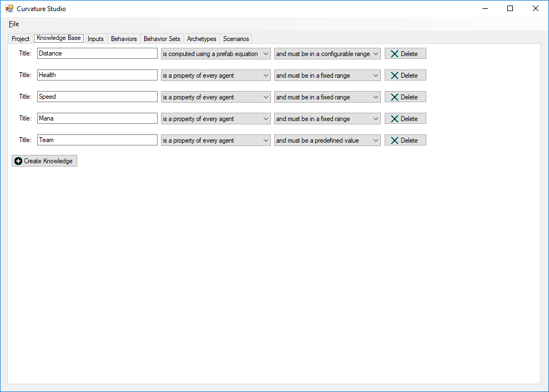Click the X icon on the Team row
The height and width of the screenshot is (392, 549).
(395, 140)
